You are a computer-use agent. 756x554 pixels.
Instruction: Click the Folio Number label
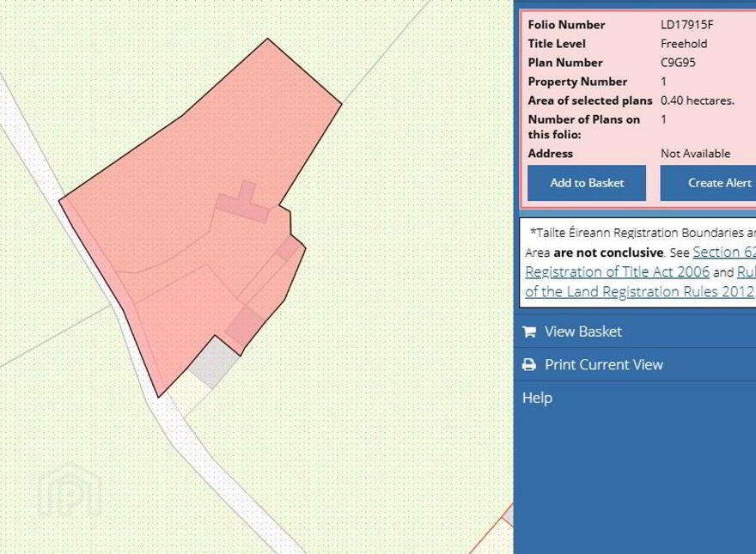point(566,25)
